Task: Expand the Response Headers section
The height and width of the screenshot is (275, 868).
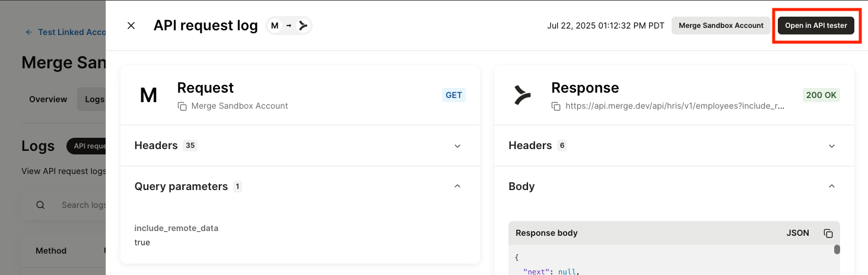Action: click(831, 146)
